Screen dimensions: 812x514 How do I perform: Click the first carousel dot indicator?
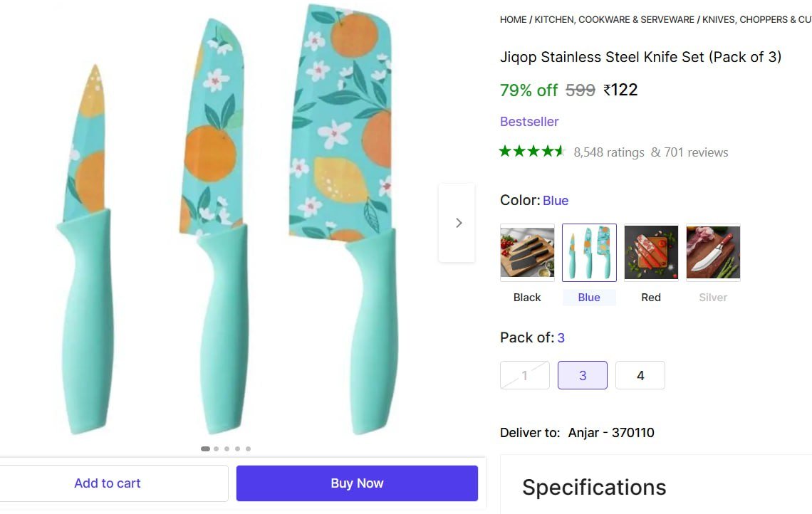(x=205, y=449)
